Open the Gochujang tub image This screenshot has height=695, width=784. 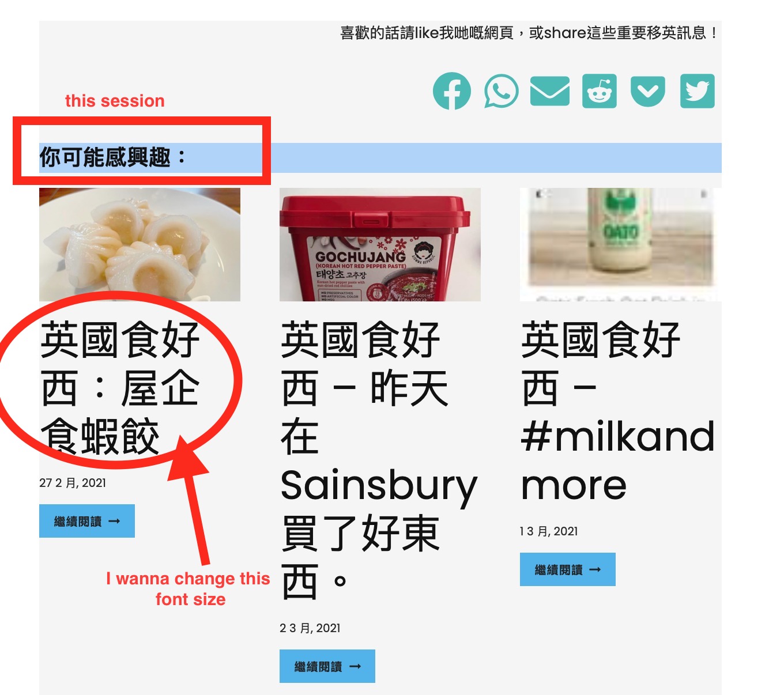point(380,244)
